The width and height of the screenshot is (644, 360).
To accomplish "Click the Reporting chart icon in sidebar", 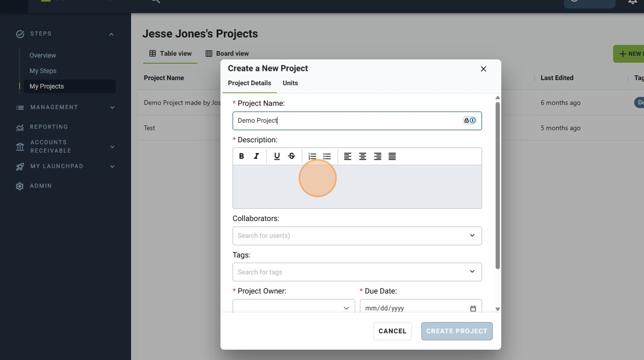I will click(20, 127).
